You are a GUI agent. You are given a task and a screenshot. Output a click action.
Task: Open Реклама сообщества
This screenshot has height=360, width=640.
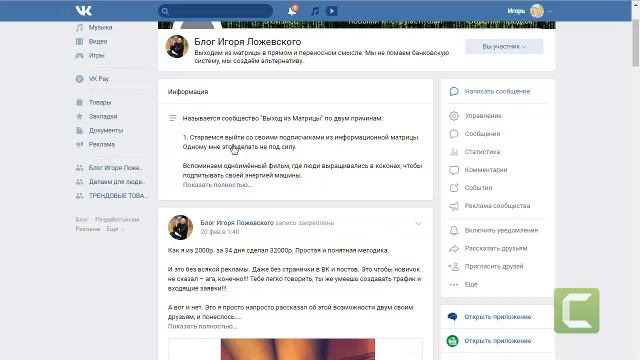click(497, 206)
